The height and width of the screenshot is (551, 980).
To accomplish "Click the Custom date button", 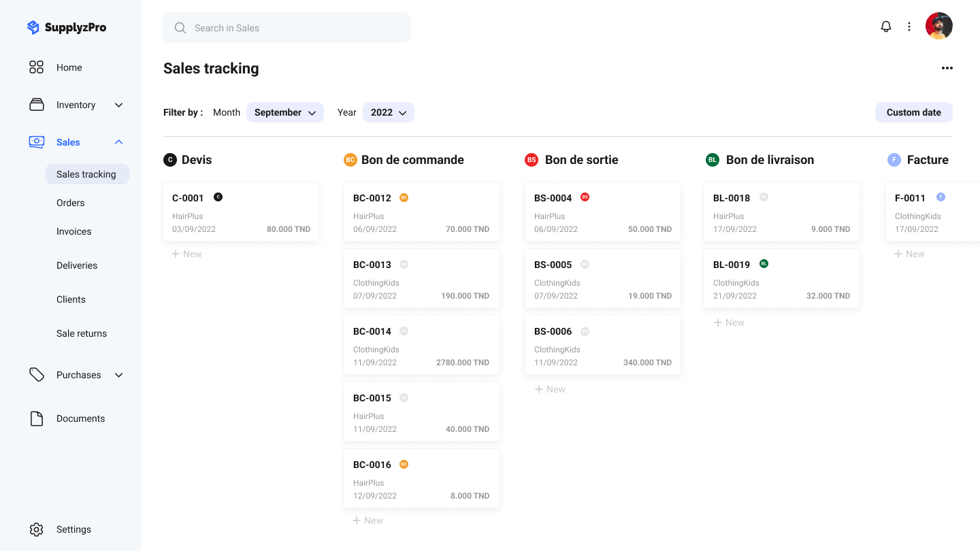I will (913, 112).
